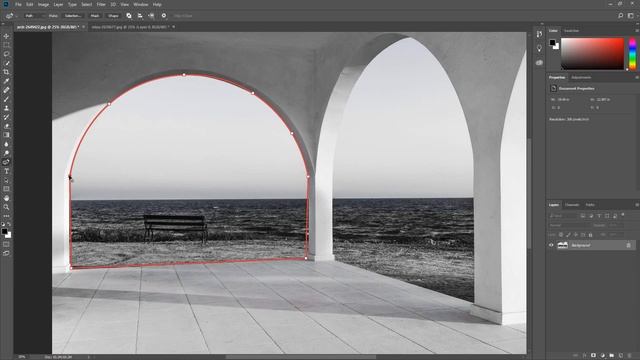Image resolution: width=640 pixels, height=360 pixels.
Task: Toggle lock transparent pixels
Action: (x=561, y=235)
